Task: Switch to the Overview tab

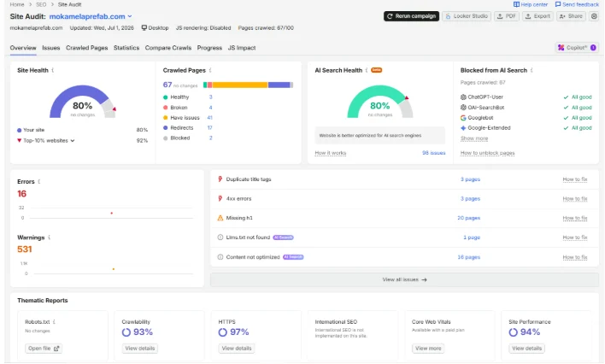Action: pyautogui.click(x=23, y=48)
